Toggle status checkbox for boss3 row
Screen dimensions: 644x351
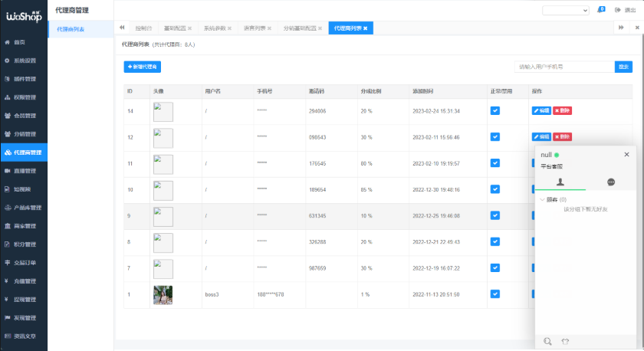[x=495, y=294]
